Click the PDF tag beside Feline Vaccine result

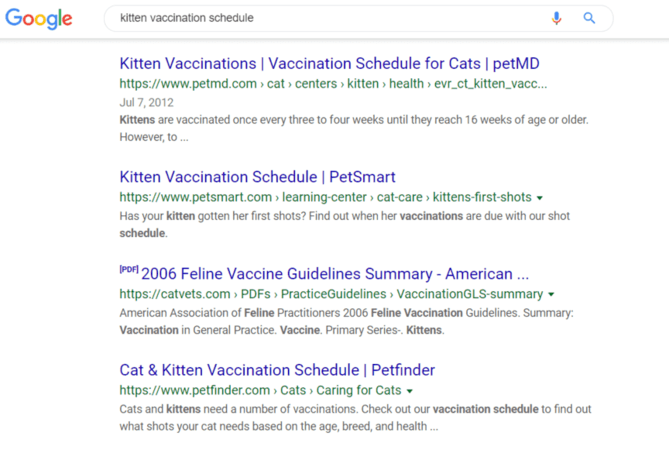[x=128, y=269]
